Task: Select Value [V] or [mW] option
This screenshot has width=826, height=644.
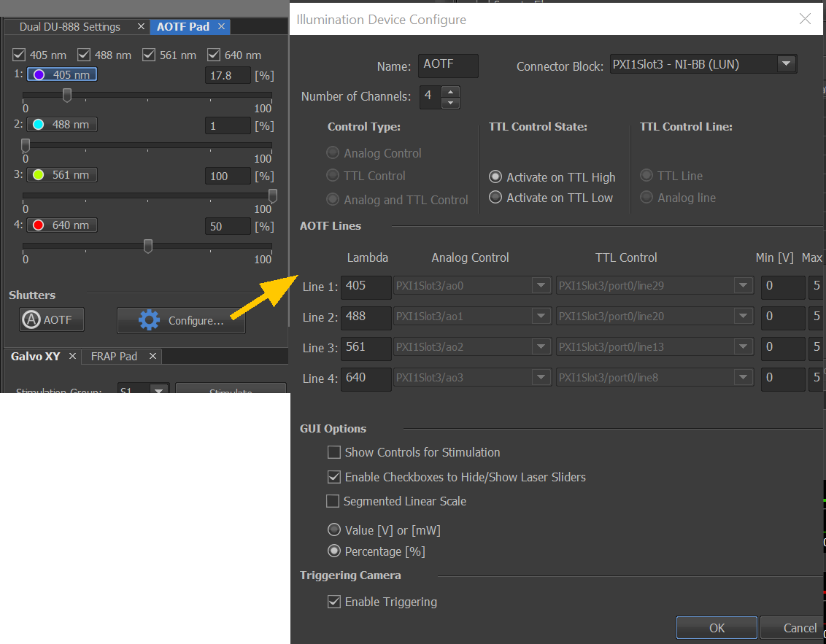Action: [334, 530]
